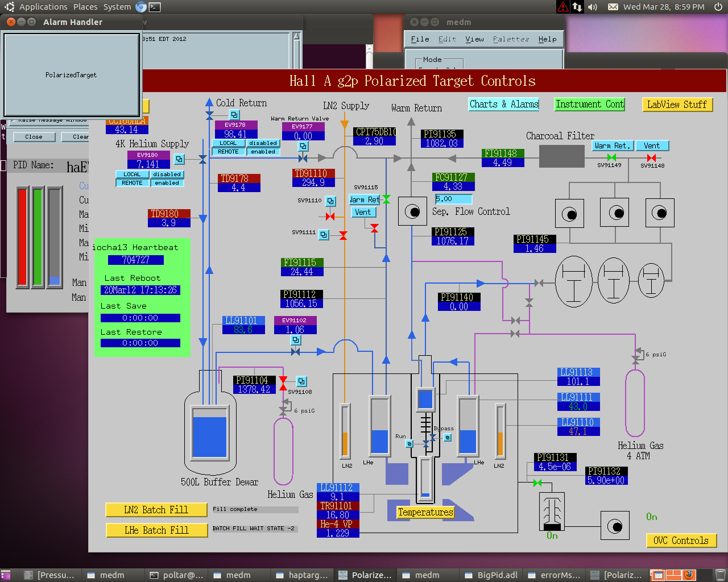Open the Edit menu in medm
728x582 pixels.
(x=447, y=39)
